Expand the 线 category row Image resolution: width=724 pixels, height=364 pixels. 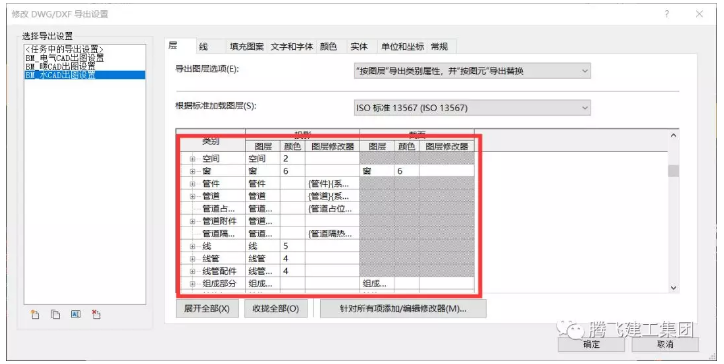(x=193, y=246)
